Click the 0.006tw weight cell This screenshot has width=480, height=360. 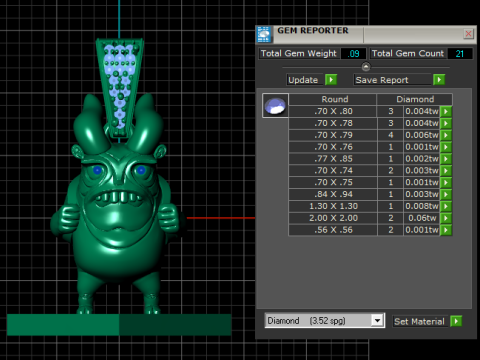422,135
